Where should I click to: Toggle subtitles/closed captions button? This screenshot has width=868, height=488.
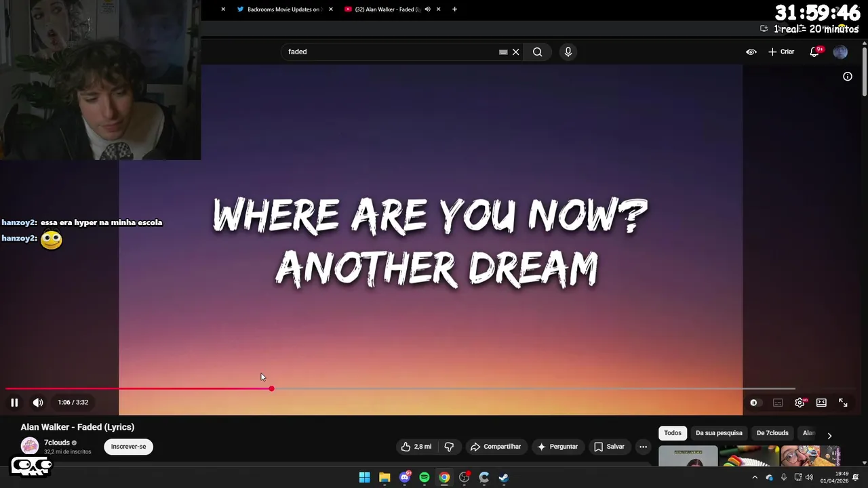[x=778, y=403]
